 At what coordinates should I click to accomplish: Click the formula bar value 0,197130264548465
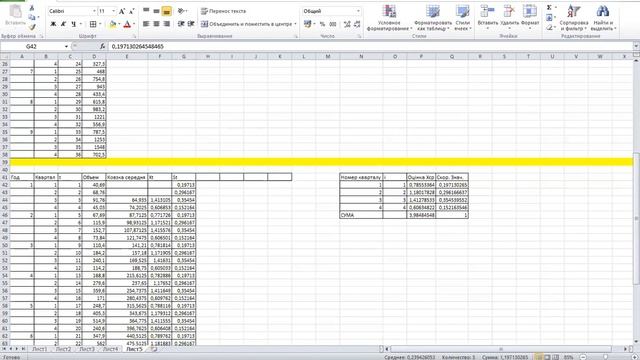pyautogui.click(x=138, y=47)
